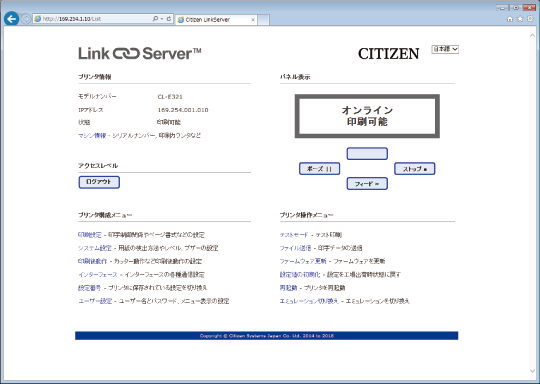Image resolution: width=540 pixels, height=384 pixels.
Task: Open the ファームウェア更新 link
Action: click(x=303, y=261)
